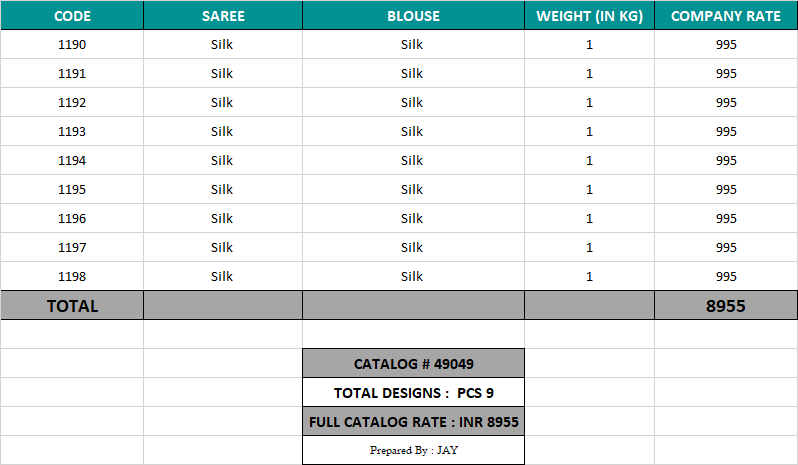The image size is (798, 465).
Task: Select code cell 1193
Action: click(72, 132)
